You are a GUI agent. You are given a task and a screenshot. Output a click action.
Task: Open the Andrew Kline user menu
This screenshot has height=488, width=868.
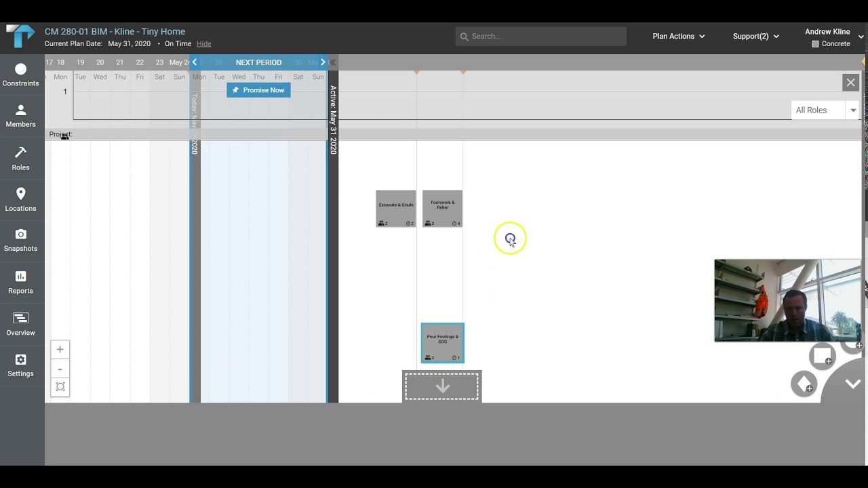click(834, 32)
